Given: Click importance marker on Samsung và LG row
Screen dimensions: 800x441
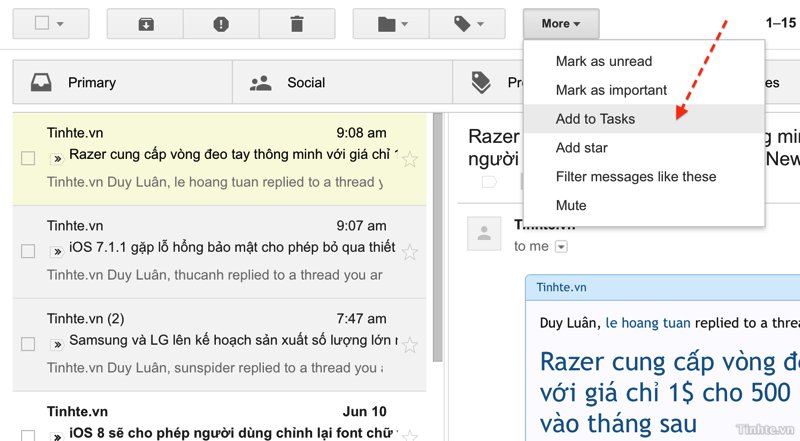Looking at the screenshot, I should pos(57,345).
